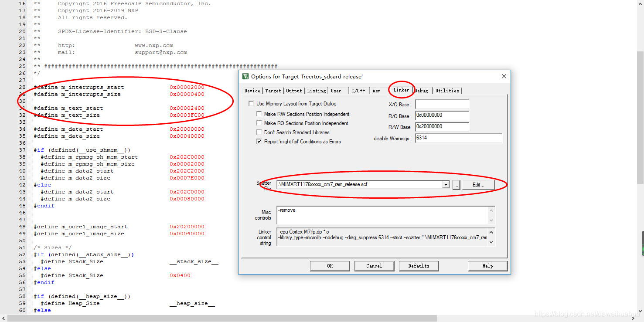Click the Defaults button
Screen dimensions: 644x322
(419, 266)
